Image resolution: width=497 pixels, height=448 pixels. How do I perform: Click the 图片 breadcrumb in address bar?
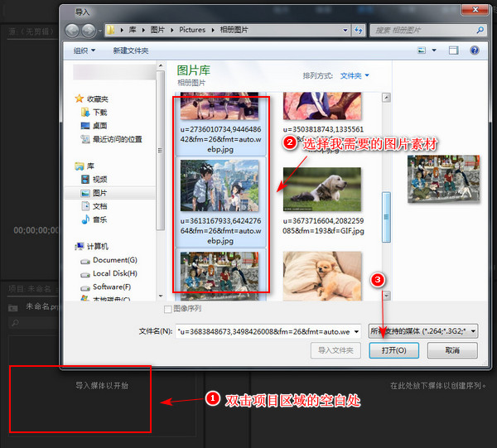157,30
